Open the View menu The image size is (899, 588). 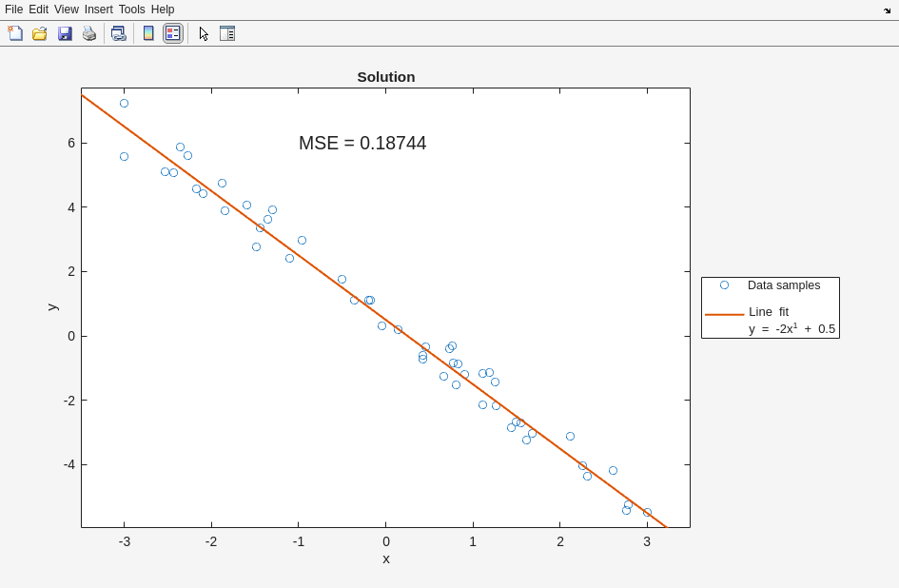pyautogui.click(x=67, y=10)
